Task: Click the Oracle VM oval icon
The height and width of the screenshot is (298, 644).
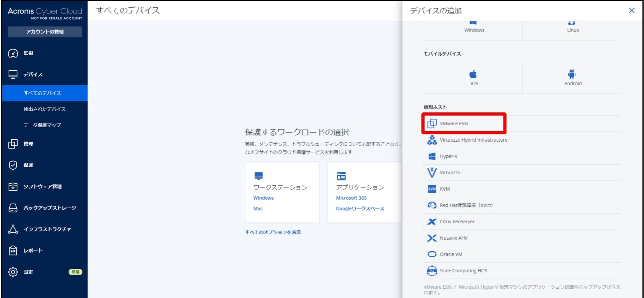Action: 432,254
